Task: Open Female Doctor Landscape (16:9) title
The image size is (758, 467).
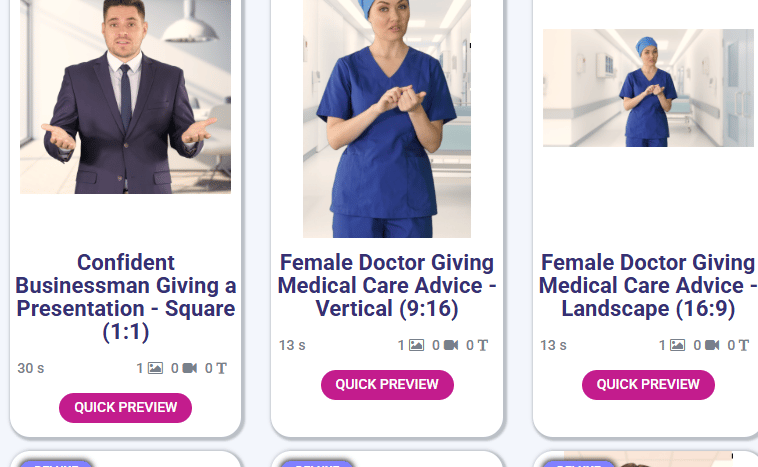Action: [x=648, y=286]
